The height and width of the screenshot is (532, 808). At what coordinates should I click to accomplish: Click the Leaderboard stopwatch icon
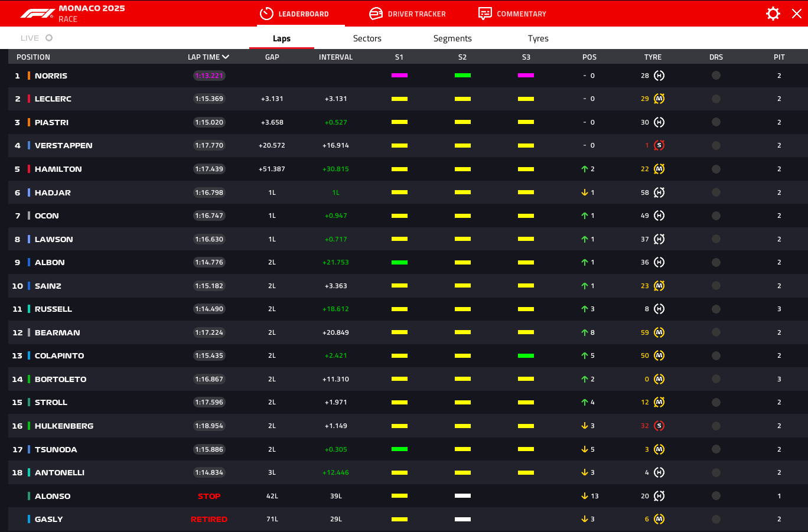[x=266, y=14]
